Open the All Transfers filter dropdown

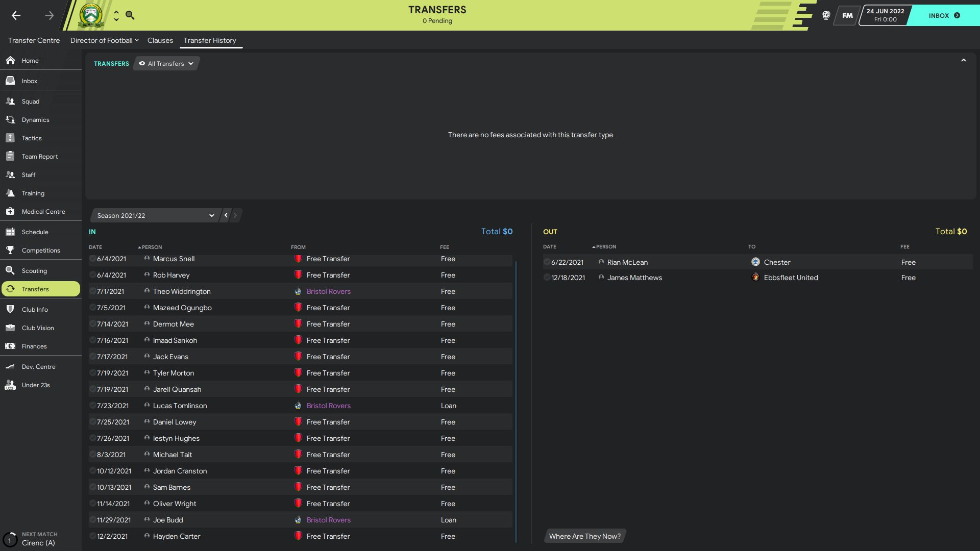click(x=166, y=63)
